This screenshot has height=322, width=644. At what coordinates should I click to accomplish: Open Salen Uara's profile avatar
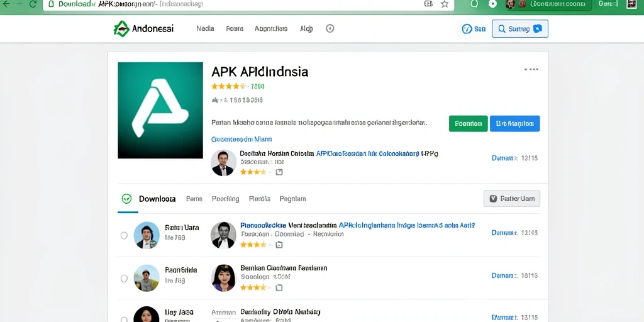pos(147,235)
